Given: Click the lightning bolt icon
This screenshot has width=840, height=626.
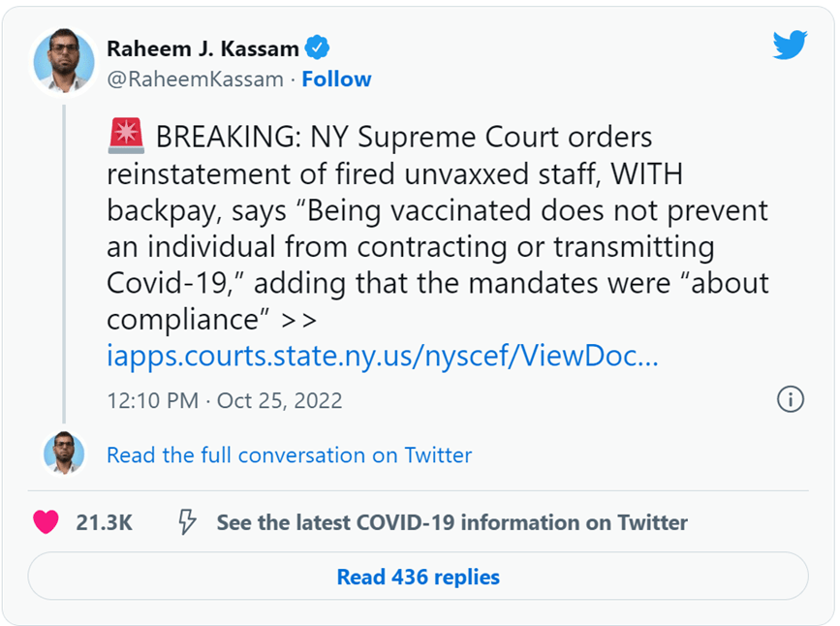Looking at the screenshot, I should point(188,522).
